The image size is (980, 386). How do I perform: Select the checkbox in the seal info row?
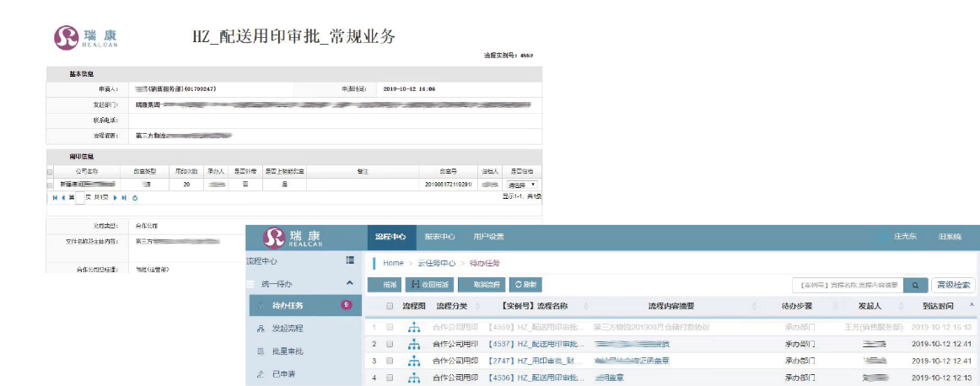pos(51,183)
